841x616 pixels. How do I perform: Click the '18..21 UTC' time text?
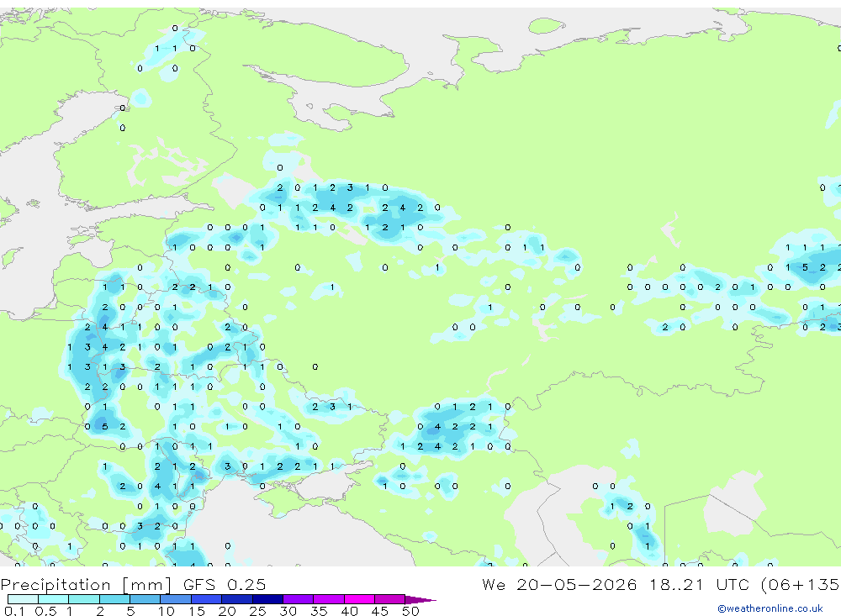click(700, 584)
